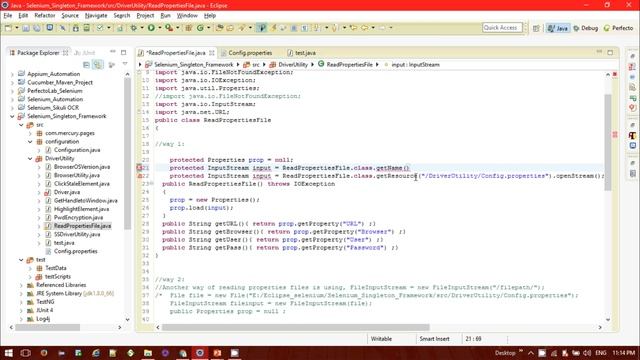This screenshot has width=640, height=360.
Task: Click the Task View taskbar icon
Action: pyautogui.click(x=26, y=353)
